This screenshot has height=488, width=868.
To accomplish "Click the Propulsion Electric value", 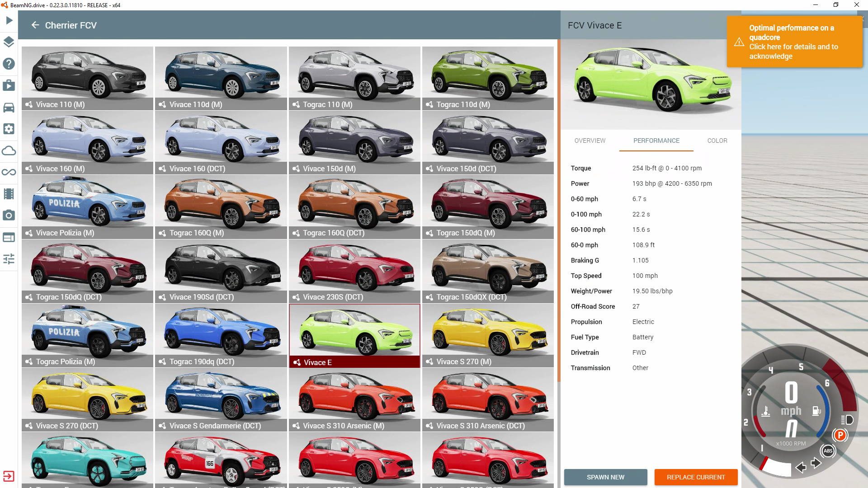I will (643, 322).
